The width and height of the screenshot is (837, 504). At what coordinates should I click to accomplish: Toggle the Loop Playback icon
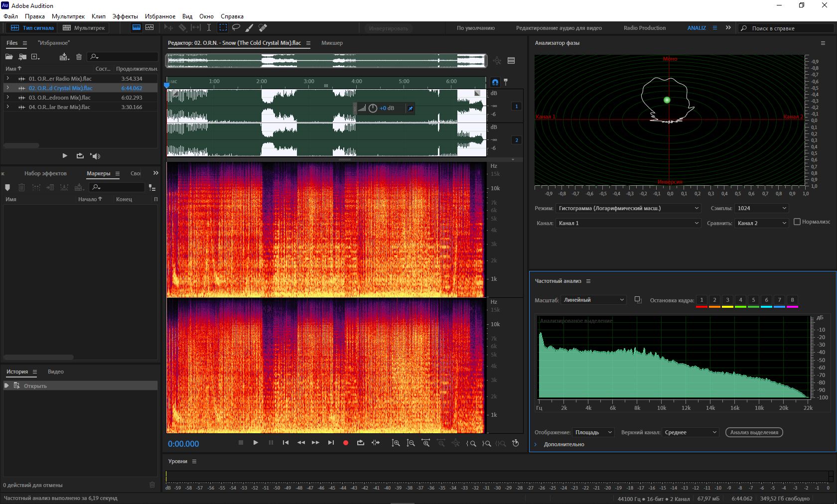click(361, 443)
